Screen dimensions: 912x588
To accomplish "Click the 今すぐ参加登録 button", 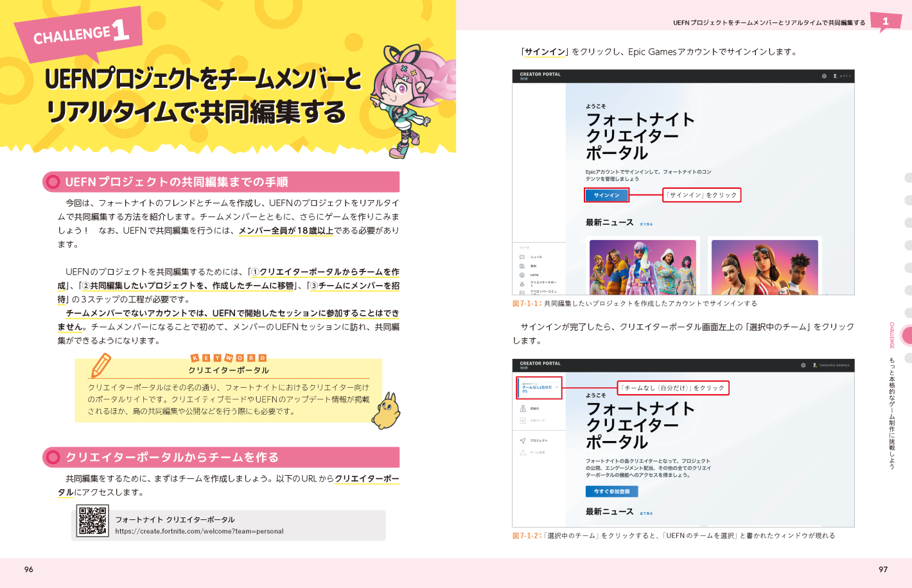I will (611, 492).
